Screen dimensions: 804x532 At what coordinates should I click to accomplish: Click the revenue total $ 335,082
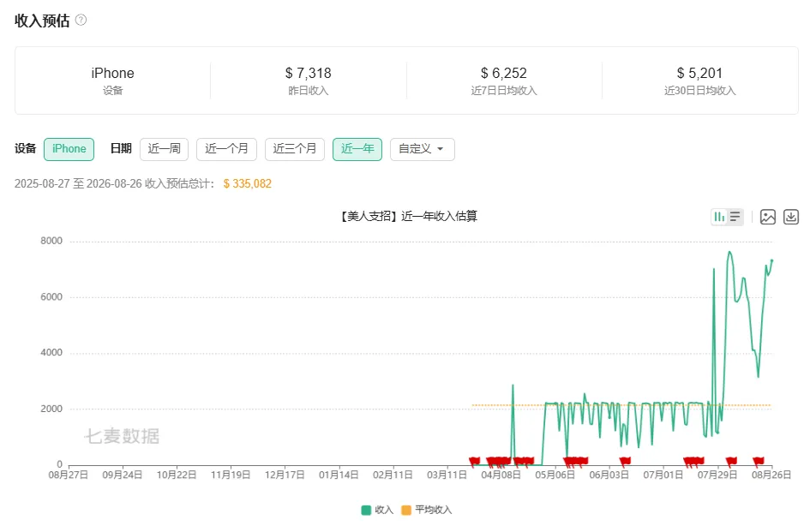[x=247, y=183]
